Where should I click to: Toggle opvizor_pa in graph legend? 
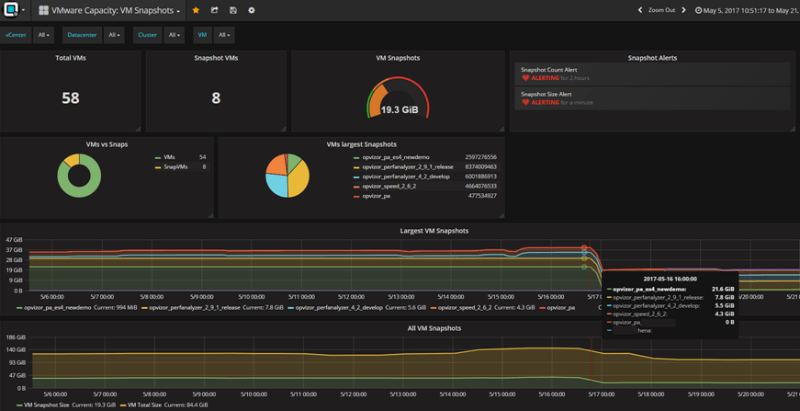(x=561, y=308)
